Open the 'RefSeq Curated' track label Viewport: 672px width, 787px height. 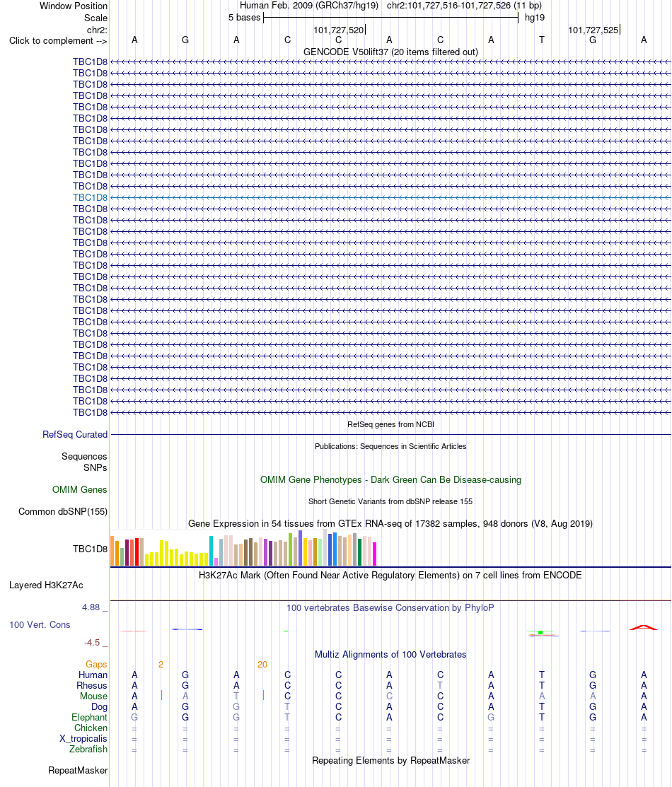pos(75,435)
